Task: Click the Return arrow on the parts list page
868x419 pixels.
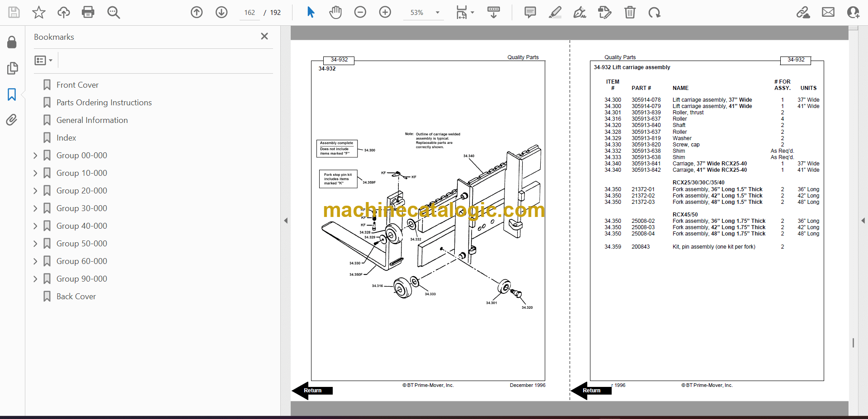Action: coord(591,391)
